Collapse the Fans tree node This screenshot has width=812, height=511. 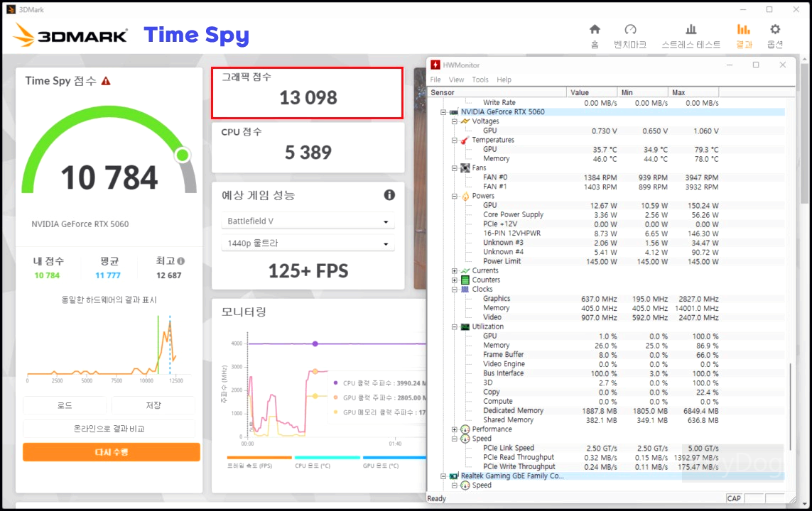click(454, 167)
